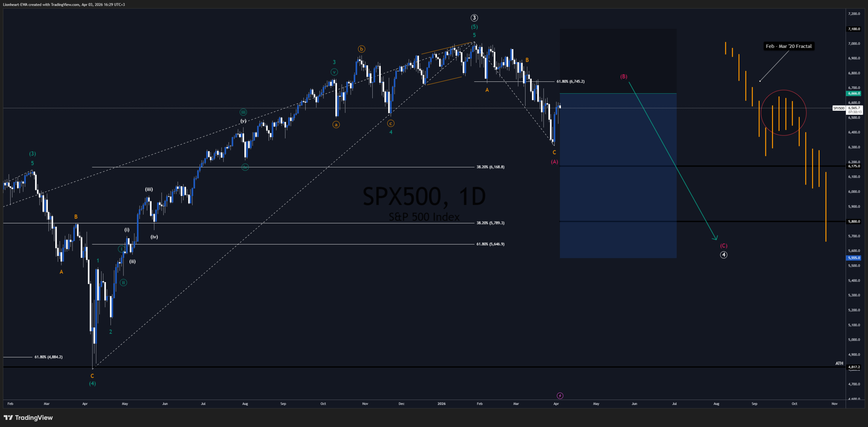Screen dimensions: 868x427
Task: Click the orange circled ⓒ wave label
Action: [391, 124]
